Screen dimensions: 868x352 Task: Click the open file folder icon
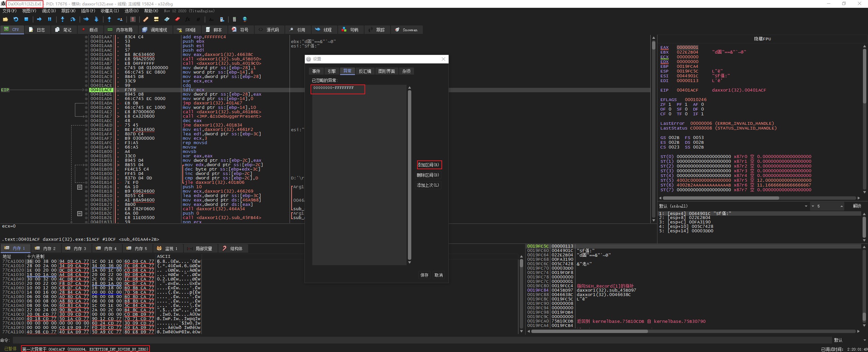[5, 19]
